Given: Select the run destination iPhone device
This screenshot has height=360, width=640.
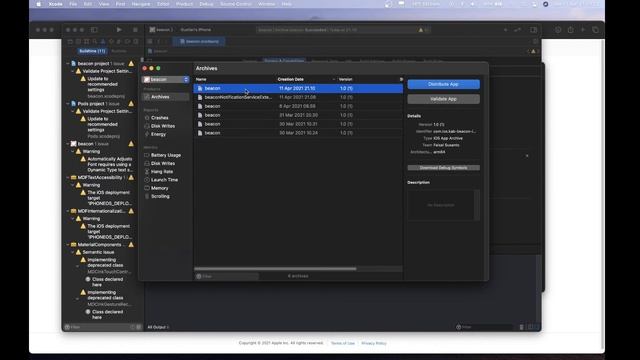Looking at the screenshot, I should [196, 30].
